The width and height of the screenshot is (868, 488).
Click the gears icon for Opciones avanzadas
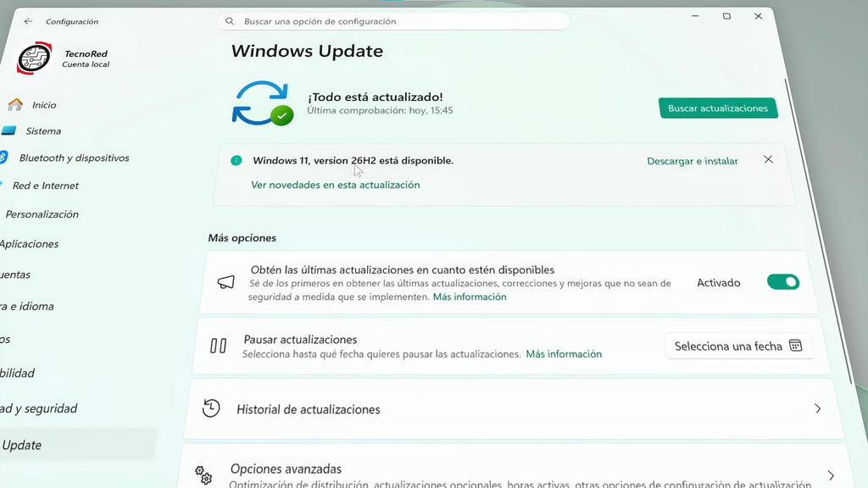tap(203, 474)
